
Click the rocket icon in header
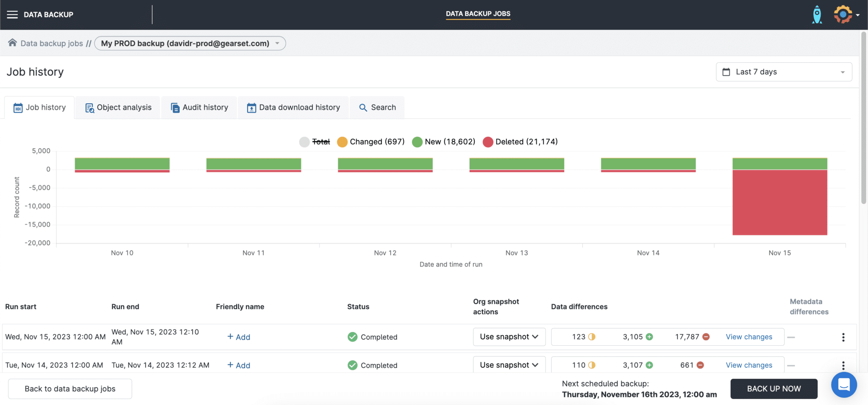point(817,15)
